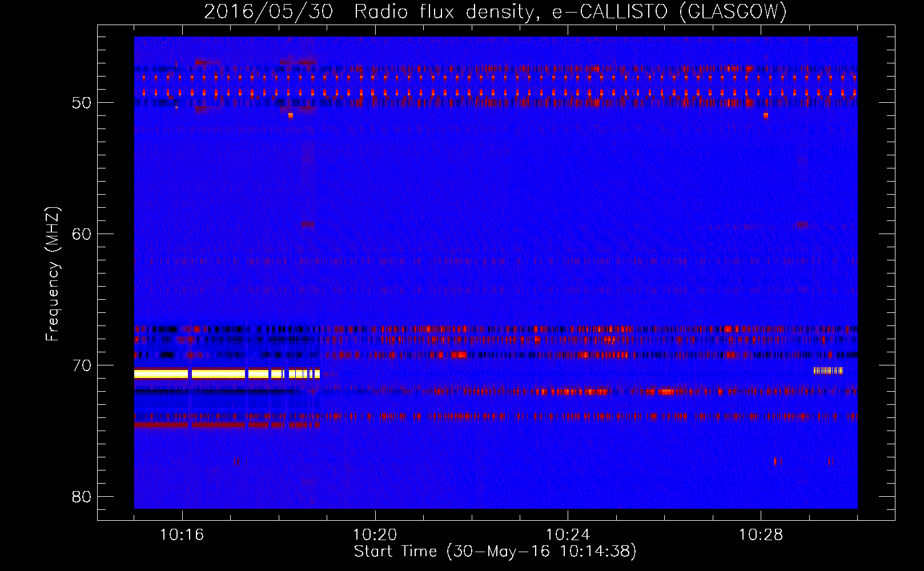Click the bright yellow-white emission band near 70 MHz
The width and height of the screenshot is (924, 571).
click(227, 374)
